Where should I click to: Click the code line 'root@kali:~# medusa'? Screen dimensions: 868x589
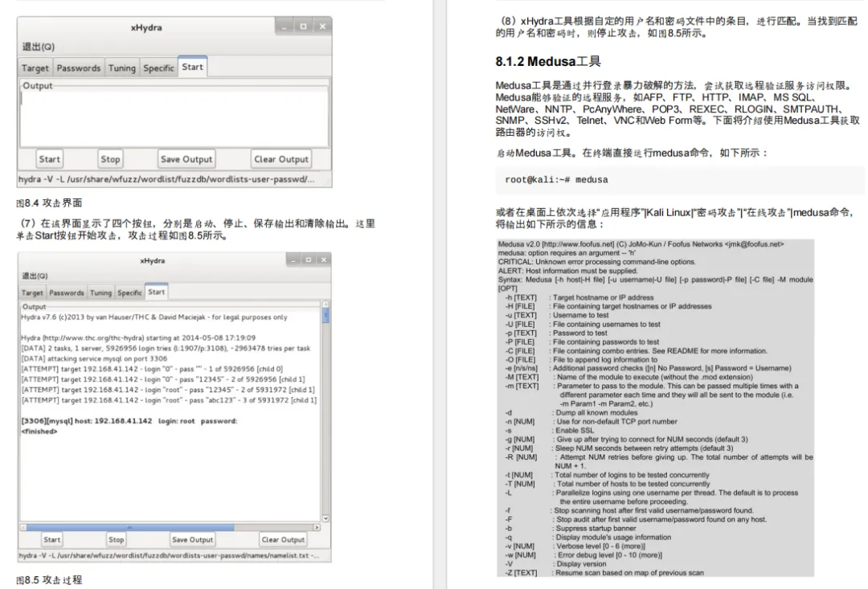click(556, 180)
